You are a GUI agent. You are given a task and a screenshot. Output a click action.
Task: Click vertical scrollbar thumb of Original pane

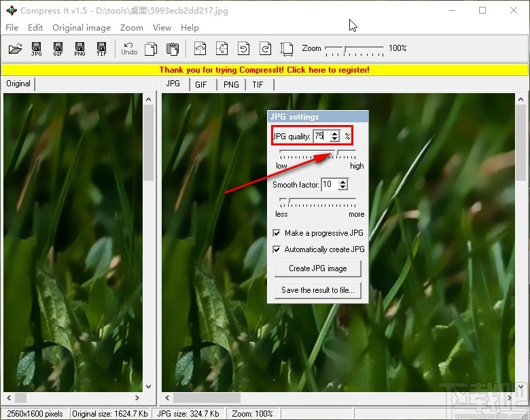click(x=148, y=143)
